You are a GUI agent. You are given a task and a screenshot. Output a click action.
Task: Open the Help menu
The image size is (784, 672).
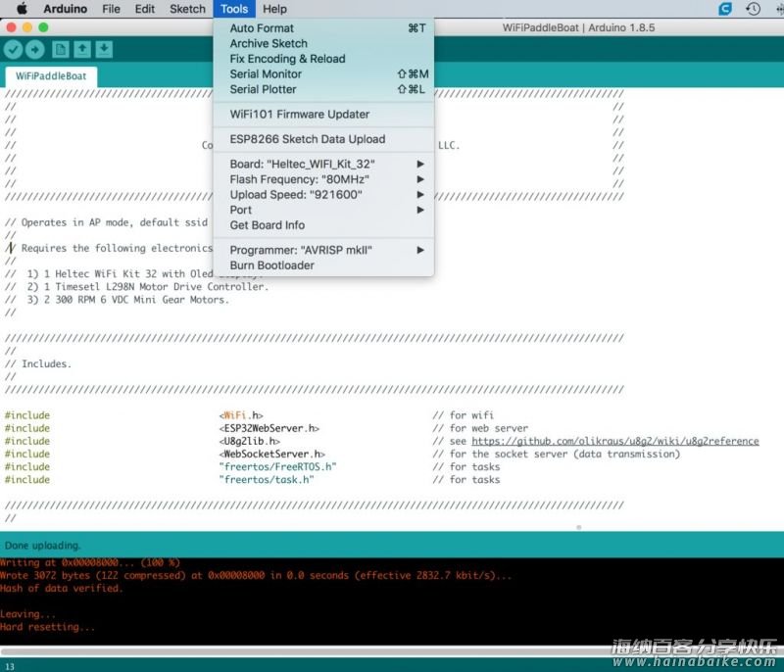[275, 9]
